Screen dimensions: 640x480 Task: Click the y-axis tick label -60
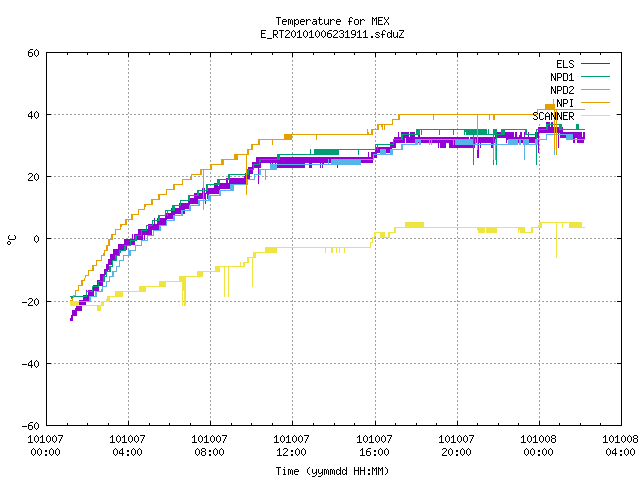pyautogui.click(x=31, y=427)
